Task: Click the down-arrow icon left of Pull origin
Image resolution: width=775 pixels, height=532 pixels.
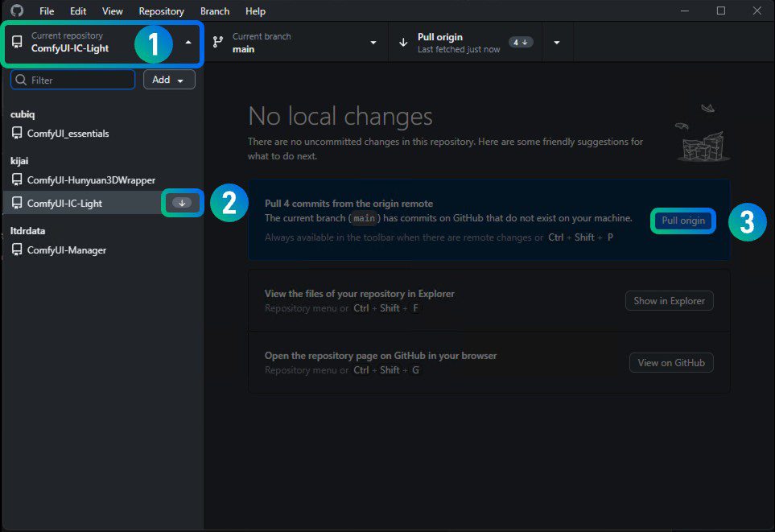Action: tap(403, 43)
